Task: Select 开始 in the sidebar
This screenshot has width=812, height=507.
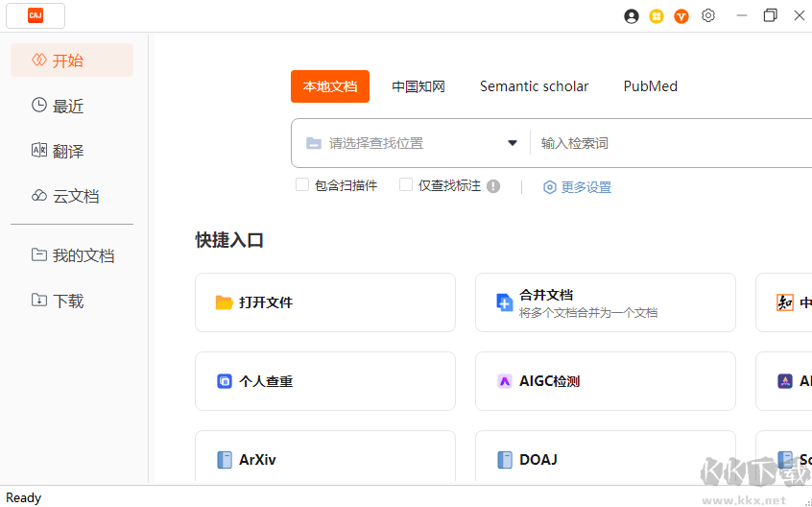Action: click(72, 60)
